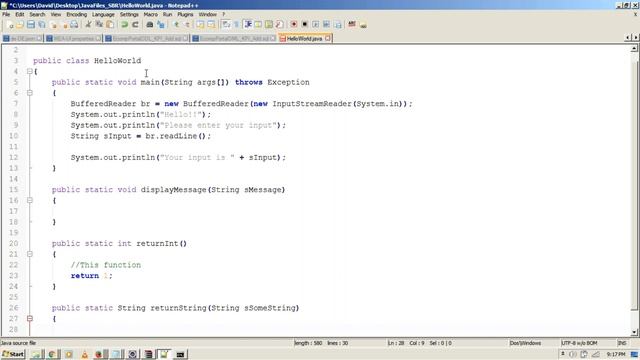Collapse the main method fold on line 6
The height and width of the screenshot is (360, 640).
[30, 93]
